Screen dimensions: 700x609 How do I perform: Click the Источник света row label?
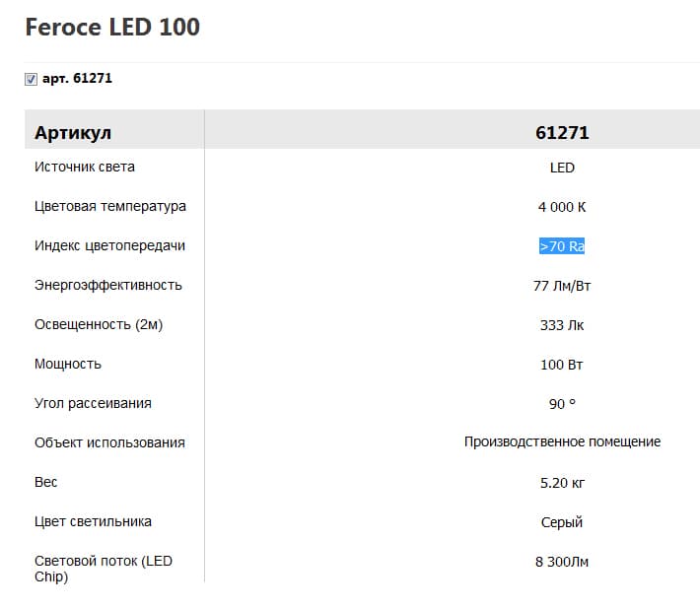pos(85,167)
